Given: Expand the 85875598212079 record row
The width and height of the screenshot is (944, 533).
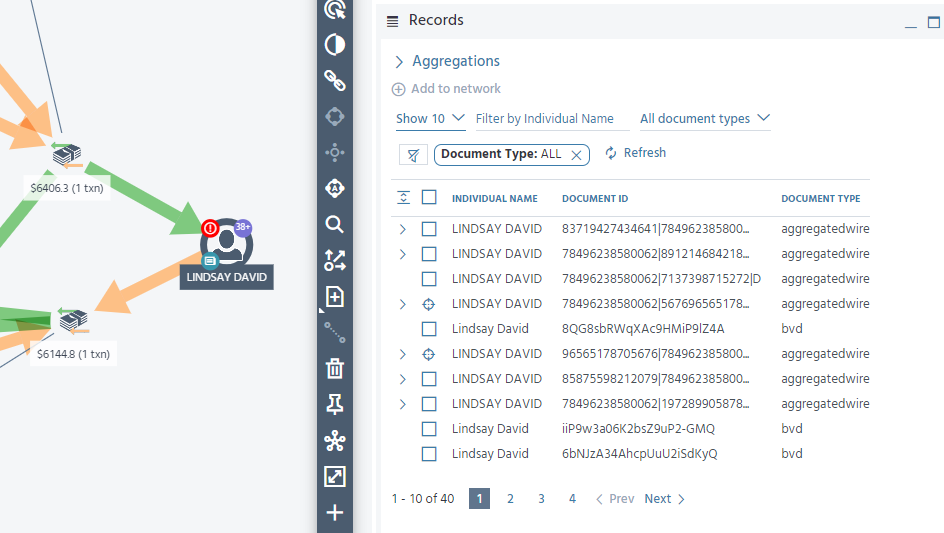Looking at the screenshot, I should (403, 379).
